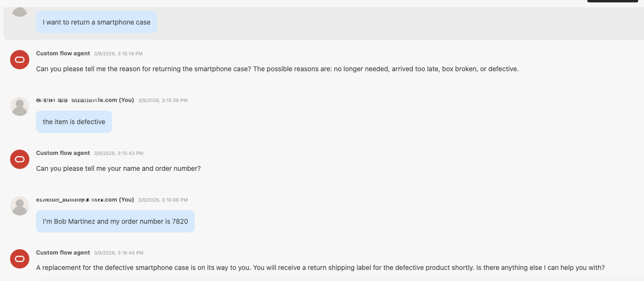Click the timestamp 3:15:19 PM on the agent message

[x=119, y=53]
